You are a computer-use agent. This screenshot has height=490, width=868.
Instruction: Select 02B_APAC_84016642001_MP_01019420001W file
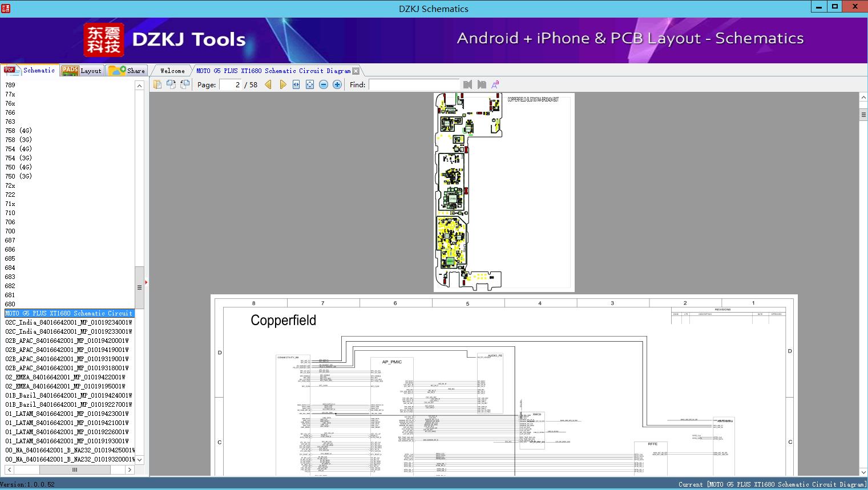67,341
